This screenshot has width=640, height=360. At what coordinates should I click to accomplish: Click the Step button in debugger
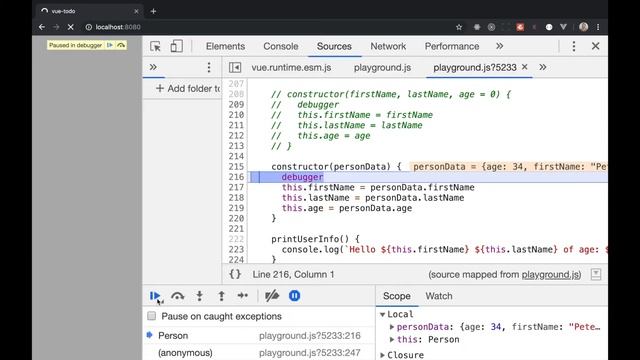click(242, 296)
